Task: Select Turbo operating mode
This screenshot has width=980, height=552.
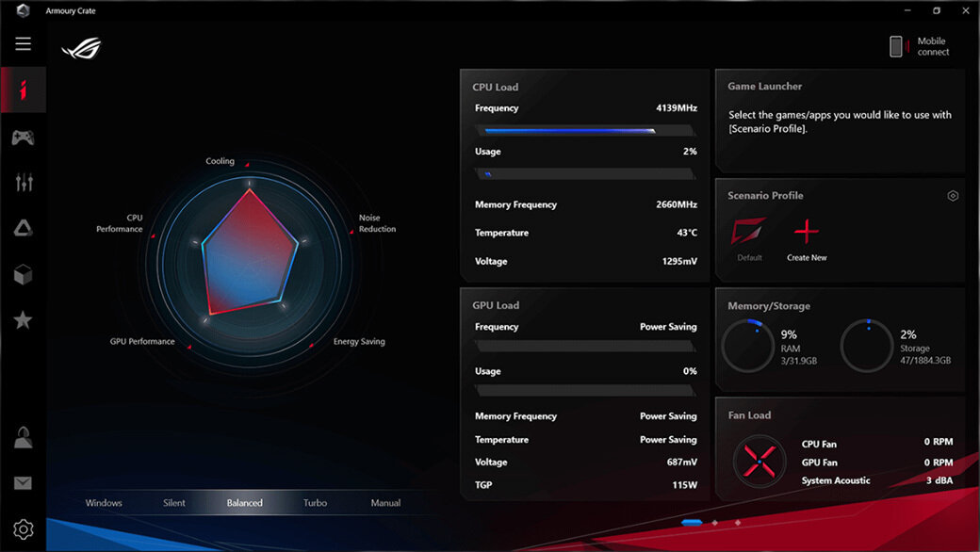Action: click(315, 503)
